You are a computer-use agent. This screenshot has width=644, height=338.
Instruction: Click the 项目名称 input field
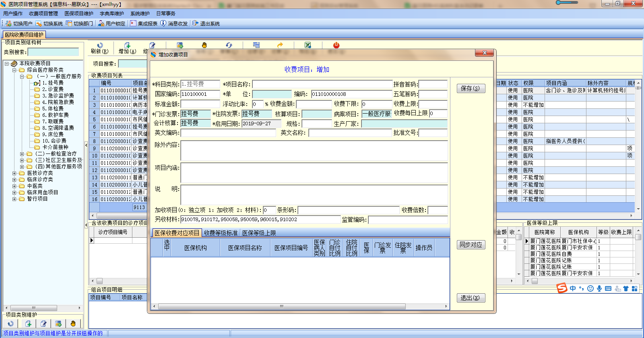click(x=322, y=84)
